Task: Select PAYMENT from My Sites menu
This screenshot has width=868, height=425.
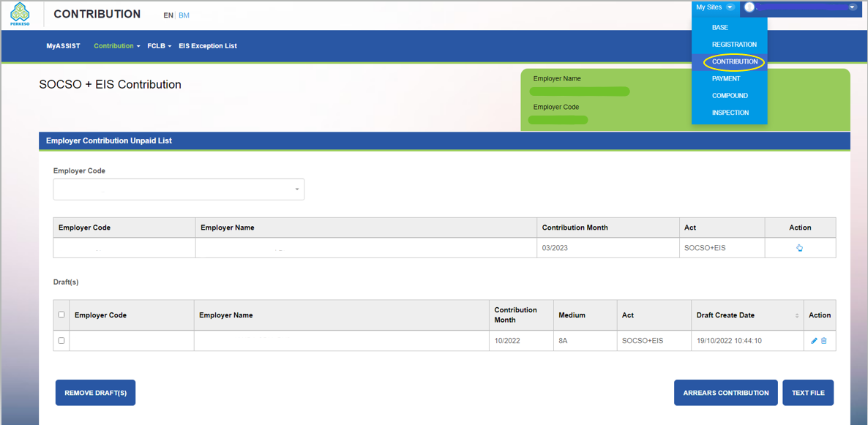Action: pos(726,78)
